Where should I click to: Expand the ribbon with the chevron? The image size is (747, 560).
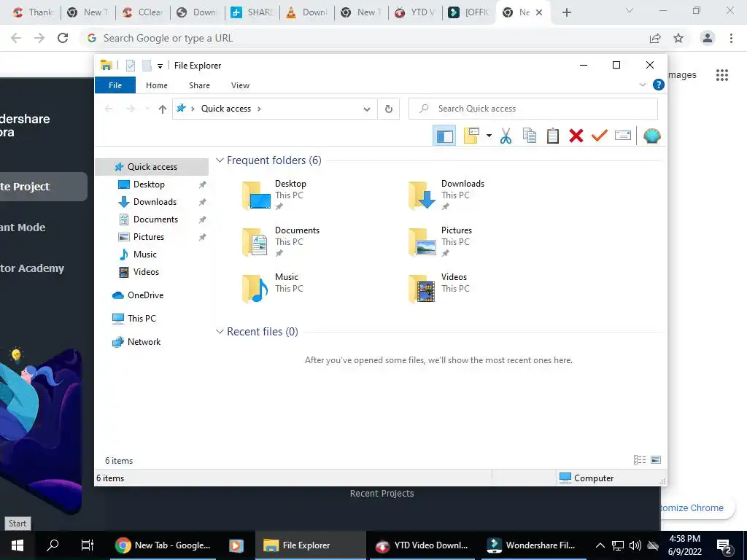[642, 85]
